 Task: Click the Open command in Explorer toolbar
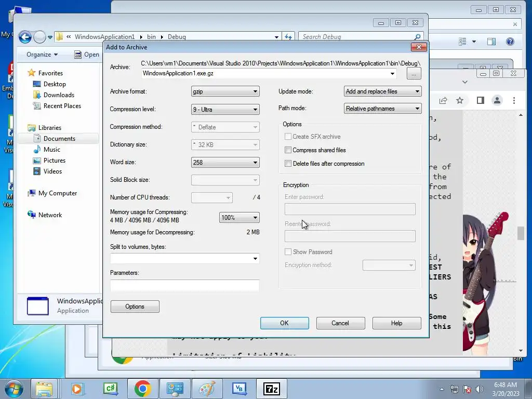87,55
